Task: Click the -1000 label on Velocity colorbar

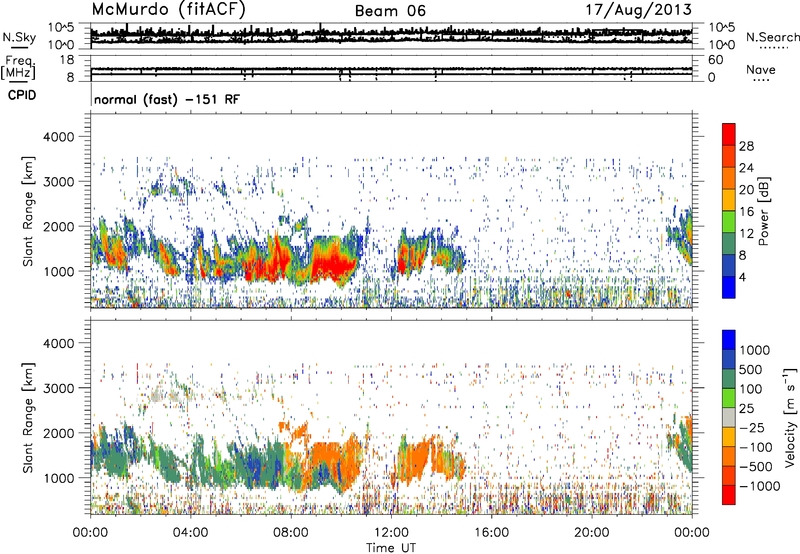Action: pyautogui.click(x=759, y=486)
